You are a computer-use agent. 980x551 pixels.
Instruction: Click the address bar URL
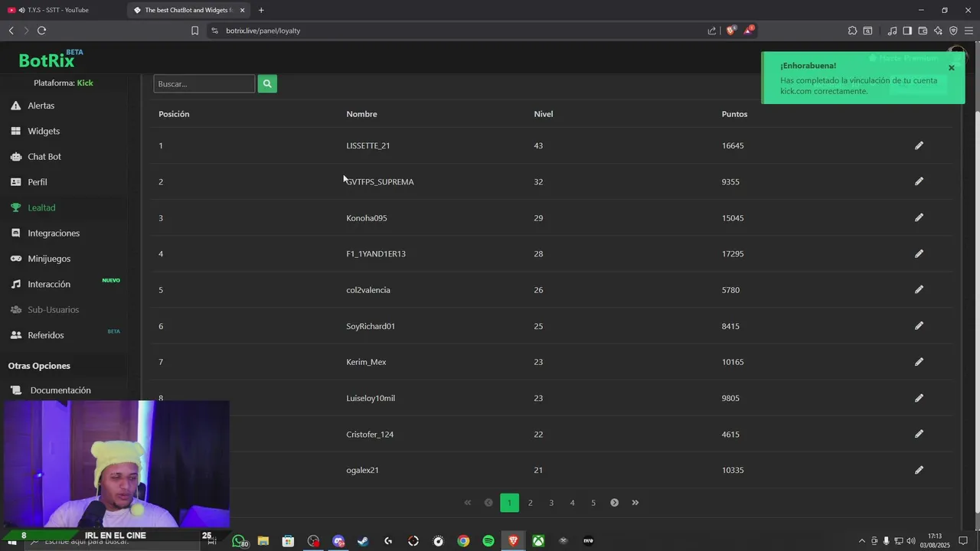point(263,31)
